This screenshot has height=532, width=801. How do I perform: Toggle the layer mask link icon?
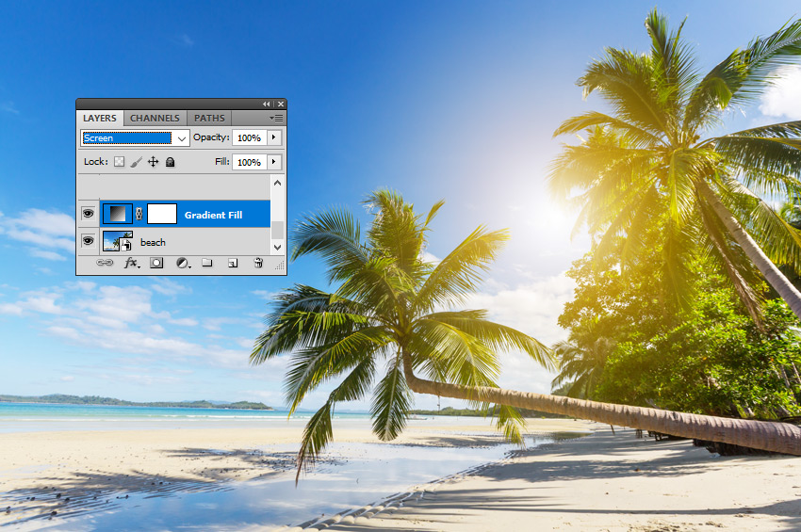tap(139, 215)
